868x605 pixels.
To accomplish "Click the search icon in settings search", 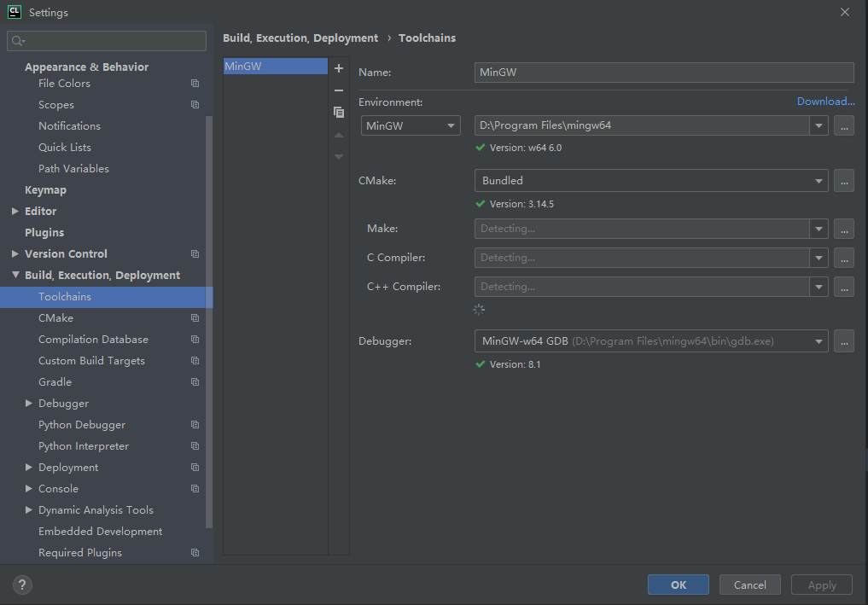I will coord(18,41).
